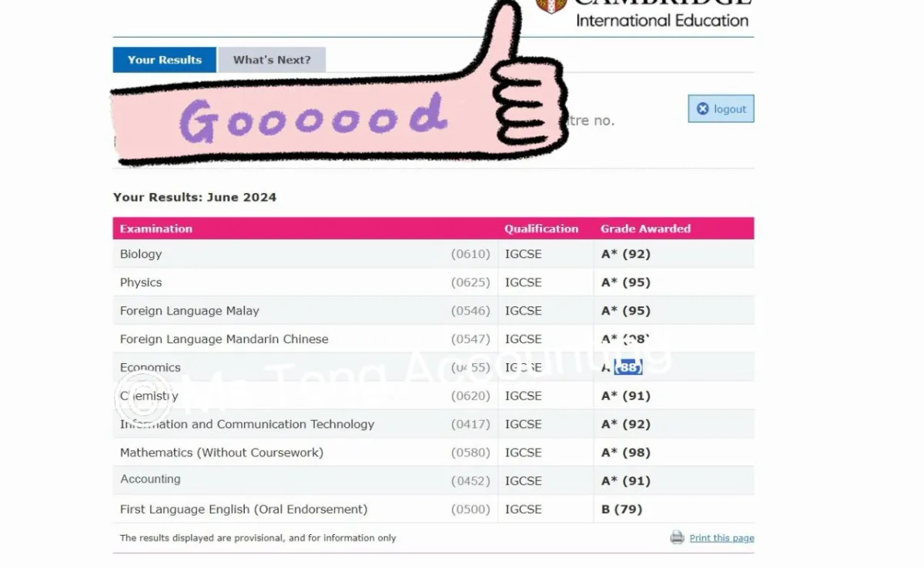Click the Examination column header
The height and width of the screenshot is (568, 924).
click(x=156, y=229)
